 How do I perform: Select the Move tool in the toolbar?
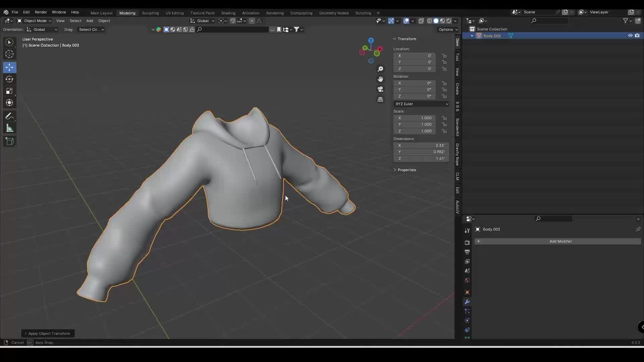click(9, 67)
